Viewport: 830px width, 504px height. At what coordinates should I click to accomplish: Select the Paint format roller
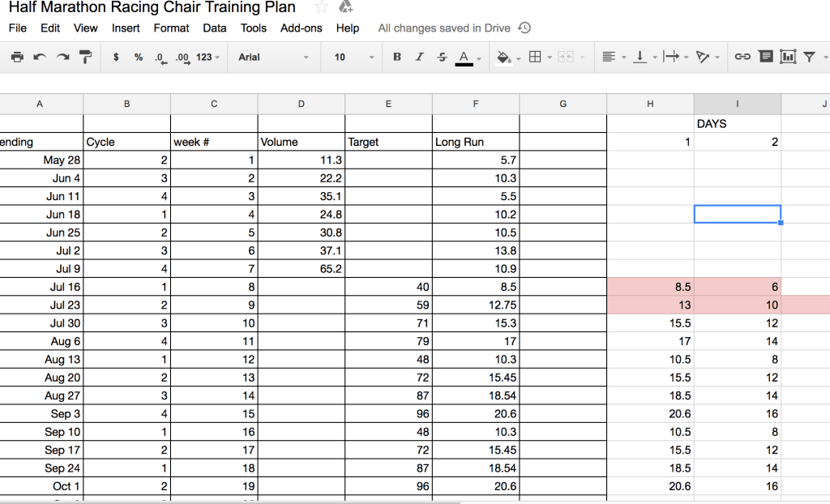tap(85, 57)
